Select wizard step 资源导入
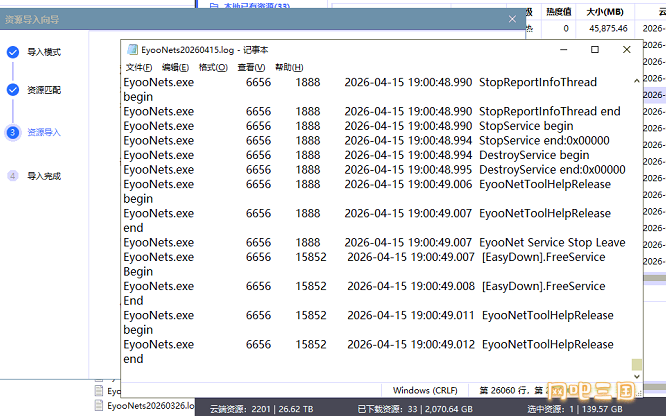 click(x=44, y=133)
